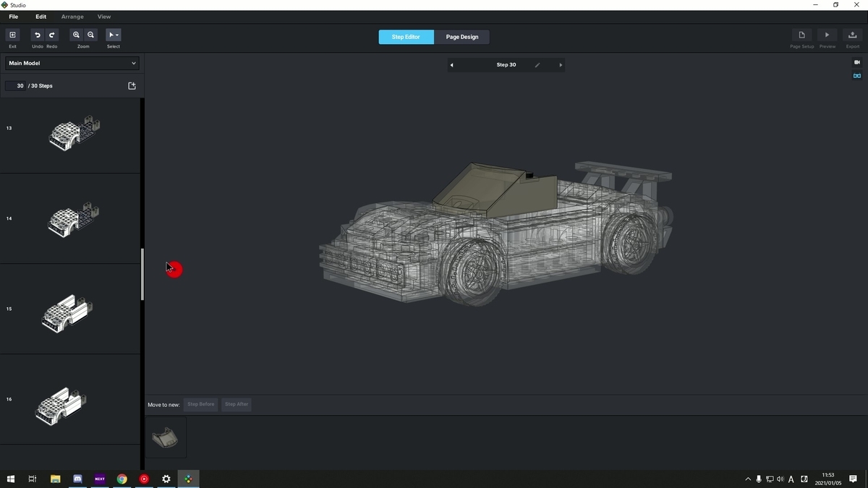This screenshot has height=488, width=868.
Task: Click the camera view icon
Action: point(857,63)
